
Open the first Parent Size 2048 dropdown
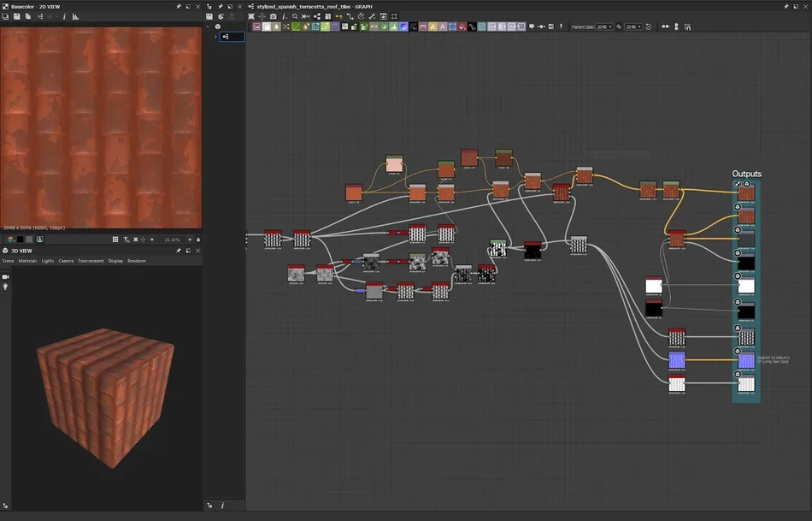point(604,27)
